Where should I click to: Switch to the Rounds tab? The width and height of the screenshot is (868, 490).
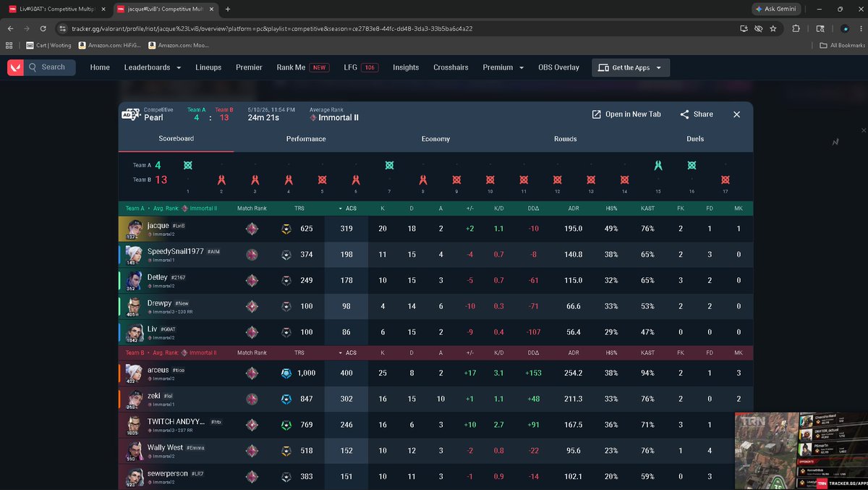[565, 138]
